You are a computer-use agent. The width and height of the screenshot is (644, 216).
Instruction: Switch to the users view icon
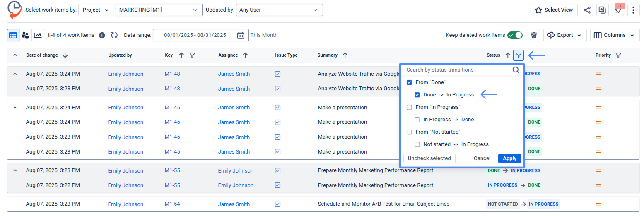pos(25,35)
